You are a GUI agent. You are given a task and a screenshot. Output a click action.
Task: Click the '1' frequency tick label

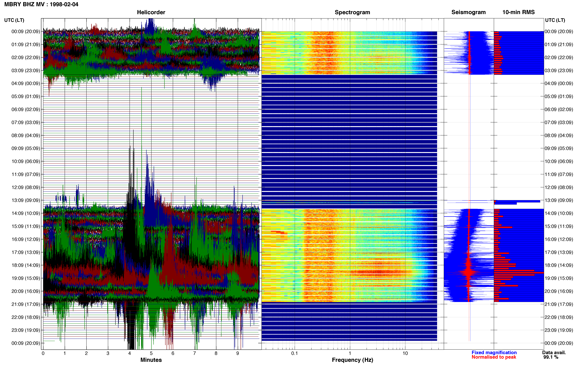click(x=350, y=353)
